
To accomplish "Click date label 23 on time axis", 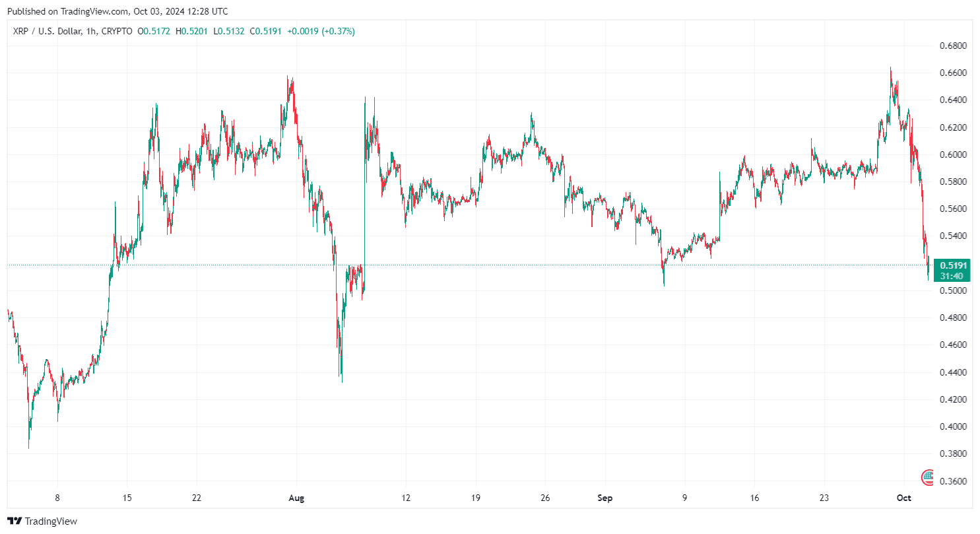I will [824, 498].
